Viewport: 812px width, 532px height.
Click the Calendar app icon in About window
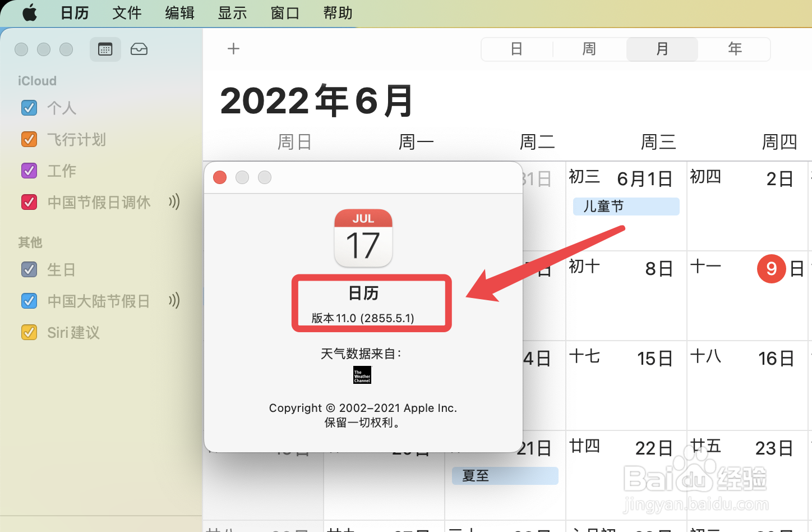pyautogui.click(x=363, y=238)
